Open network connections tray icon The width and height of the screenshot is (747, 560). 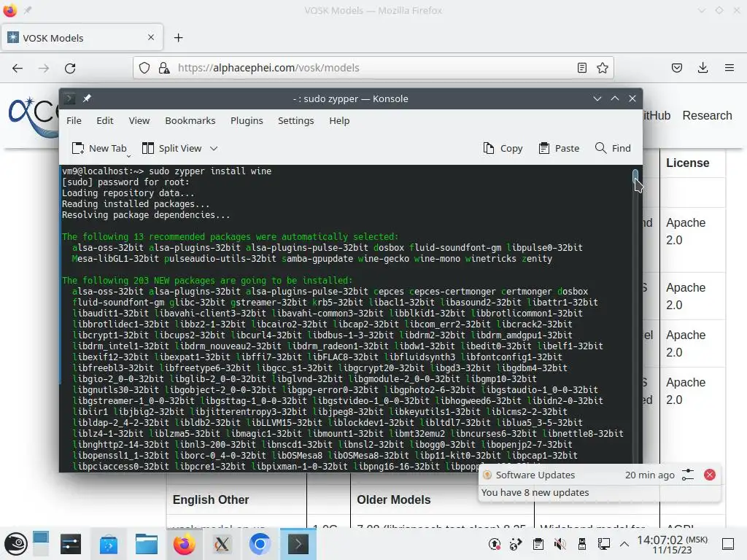pos(603,544)
